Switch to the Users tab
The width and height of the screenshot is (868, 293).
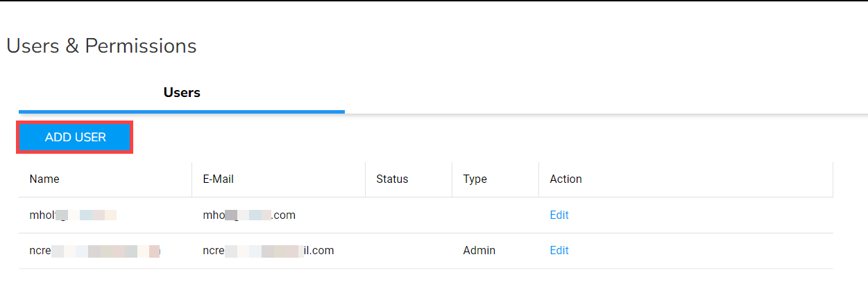pyautogui.click(x=182, y=92)
